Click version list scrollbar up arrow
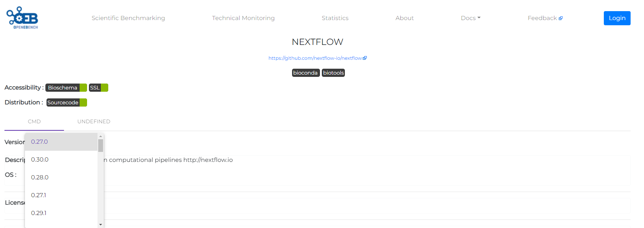 [100, 136]
